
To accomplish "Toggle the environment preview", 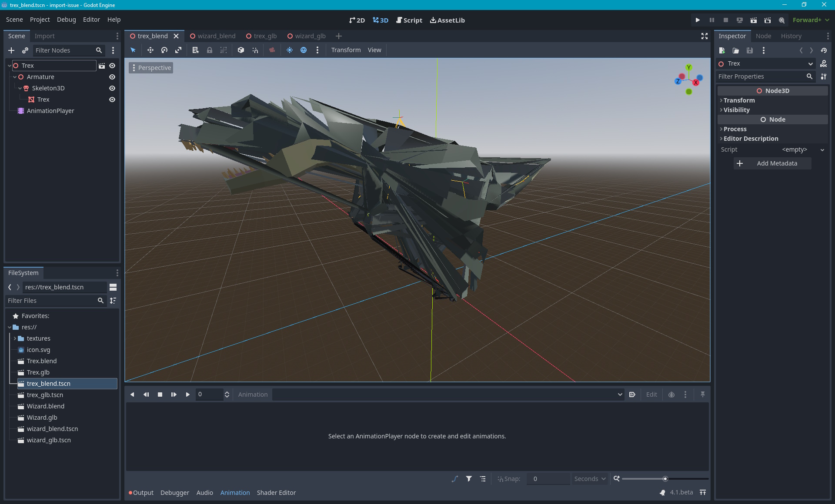I will click(x=304, y=50).
